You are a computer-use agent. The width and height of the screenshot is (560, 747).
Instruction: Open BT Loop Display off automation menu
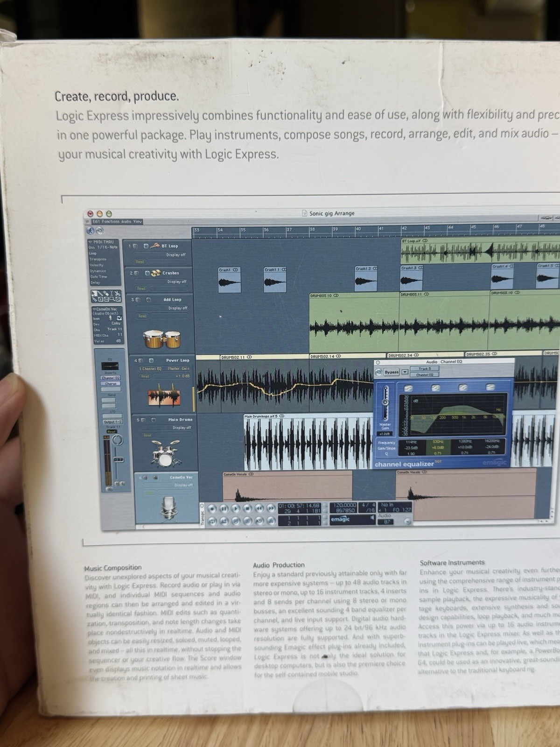[x=160, y=255]
